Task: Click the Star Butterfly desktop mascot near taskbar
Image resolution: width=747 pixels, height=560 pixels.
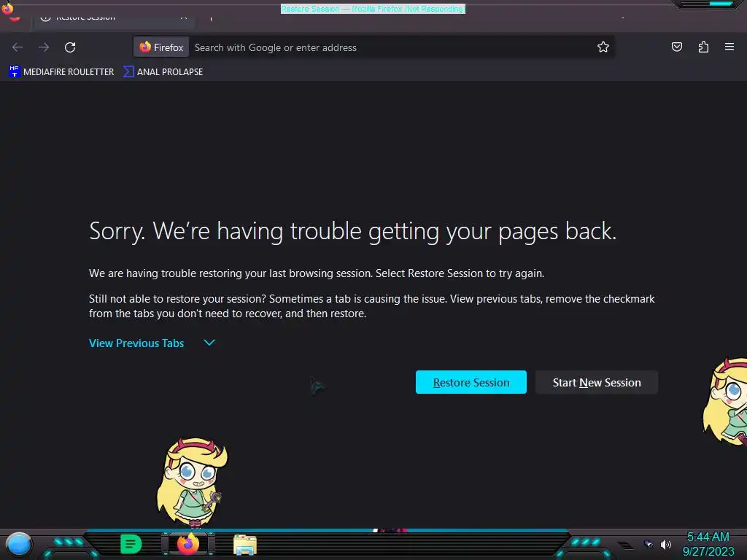Action: pyautogui.click(x=192, y=483)
